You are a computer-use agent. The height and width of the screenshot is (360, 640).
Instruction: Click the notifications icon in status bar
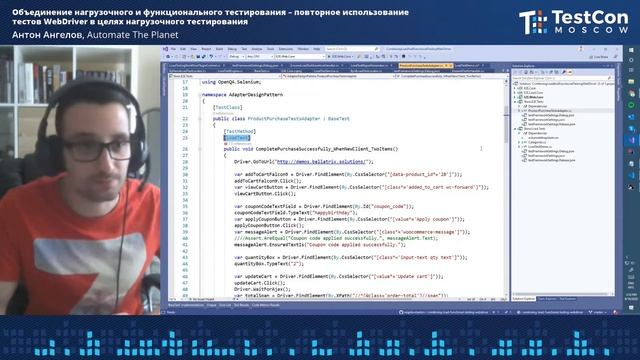[615, 312]
